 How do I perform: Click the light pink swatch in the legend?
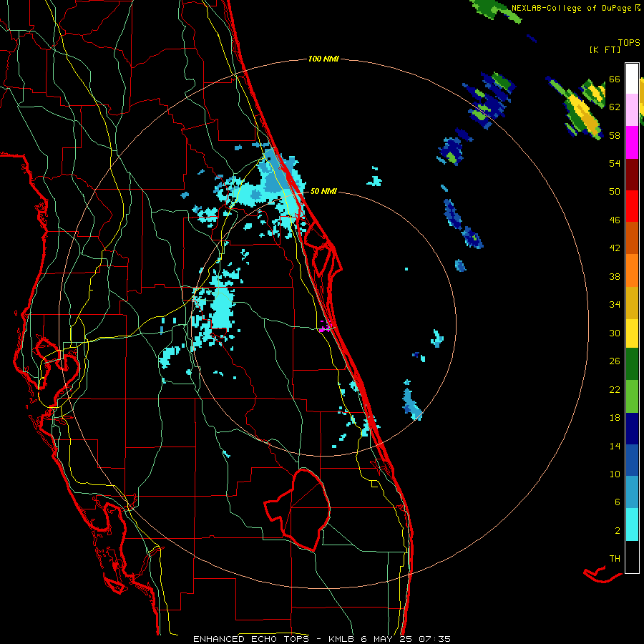coord(632,109)
